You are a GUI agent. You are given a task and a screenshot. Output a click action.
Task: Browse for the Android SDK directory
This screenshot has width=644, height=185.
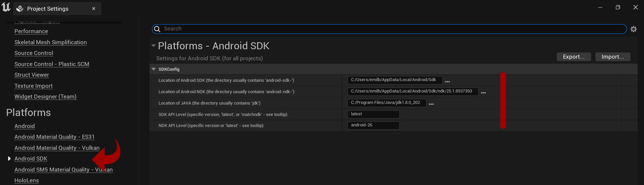click(x=447, y=81)
